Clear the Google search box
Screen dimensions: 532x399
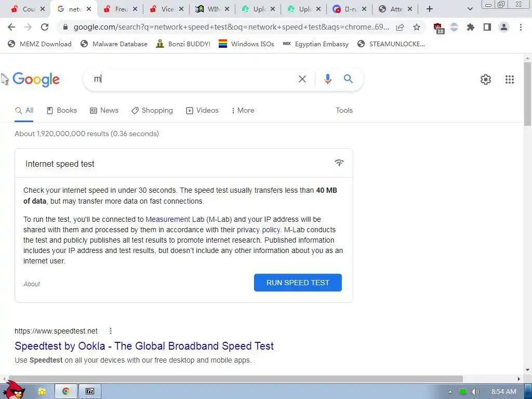coord(302,79)
